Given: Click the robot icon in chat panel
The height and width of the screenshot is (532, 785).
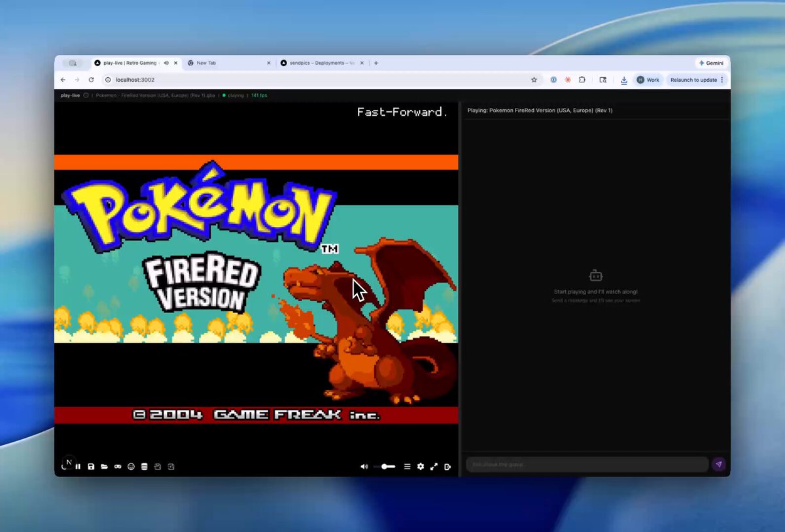Looking at the screenshot, I should (x=595, y=276).
